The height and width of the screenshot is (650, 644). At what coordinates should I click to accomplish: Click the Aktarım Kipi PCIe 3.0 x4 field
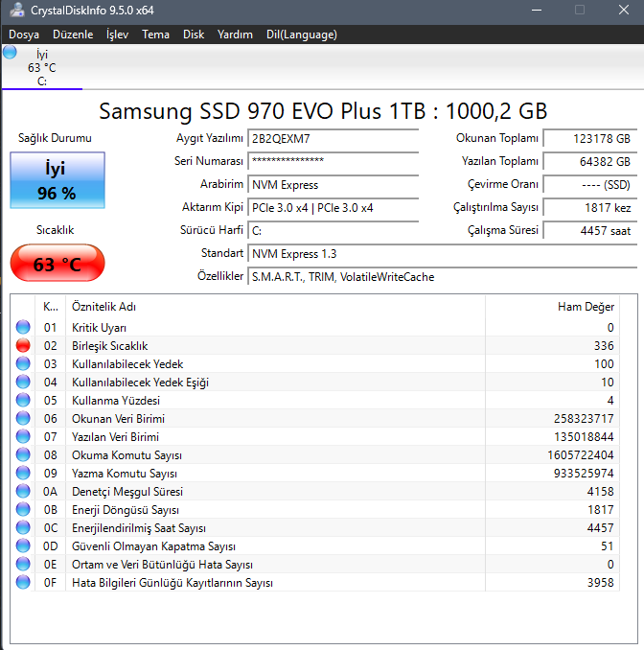pos(333,208)
